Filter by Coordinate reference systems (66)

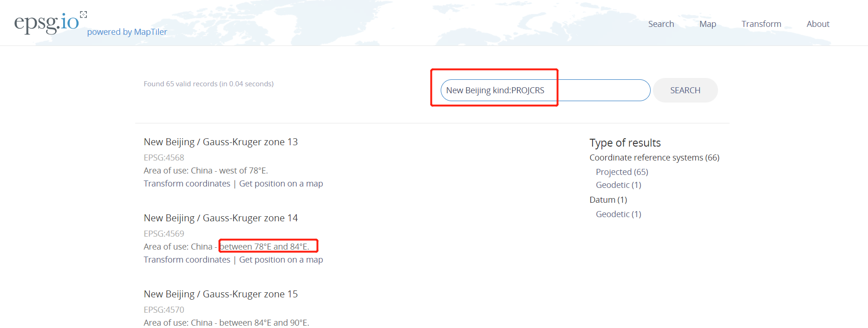(654, 158)
